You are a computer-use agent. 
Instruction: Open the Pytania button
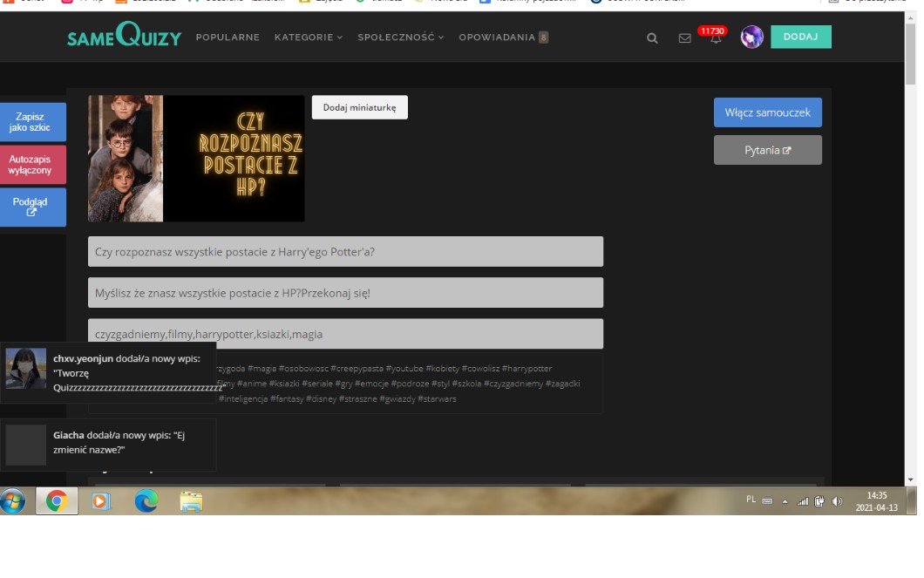pos(767,150)
